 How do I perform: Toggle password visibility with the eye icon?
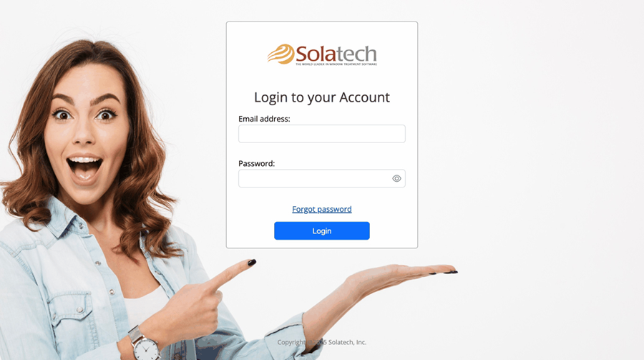point(396,178)
